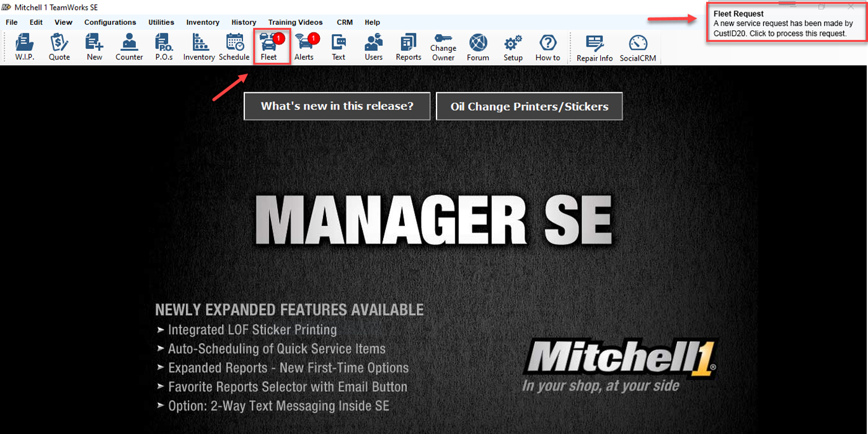This screenshot has width=868, height=434.
Task: Open the SocialCRM gauge icon
Action: [x=638, y=48]
